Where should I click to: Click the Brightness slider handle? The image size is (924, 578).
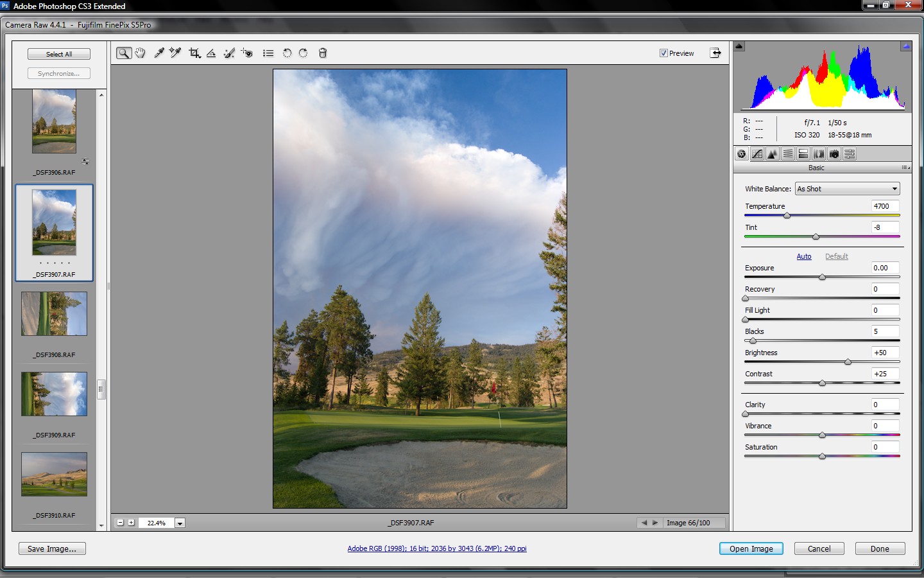[x=848, y=362]
